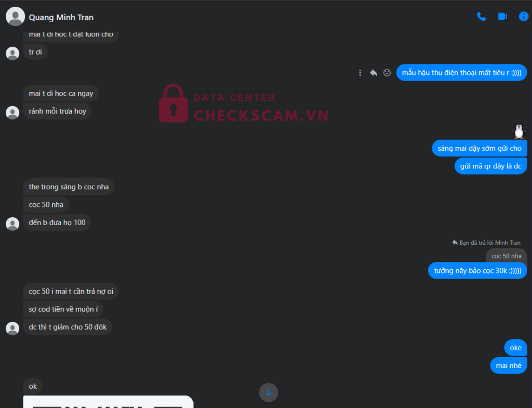
Task: Open the quoted reply 'coc 50 nha'
Action: click(506, 256)
